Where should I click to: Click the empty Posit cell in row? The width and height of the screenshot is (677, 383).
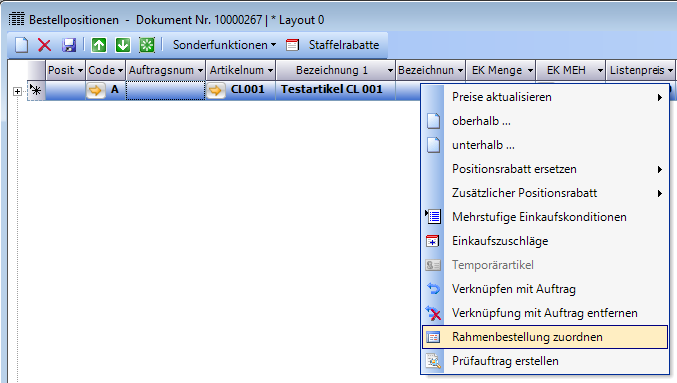(x=65, y=90)
